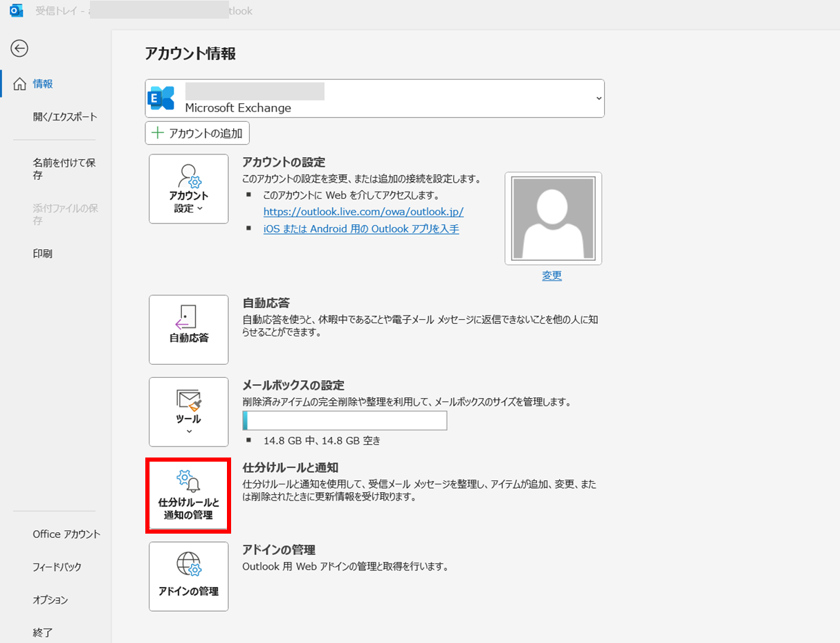The width and height of the screenshot is (840, 643).
Task: Expand the アカウント設定 chevron
Action: point(200,208)
